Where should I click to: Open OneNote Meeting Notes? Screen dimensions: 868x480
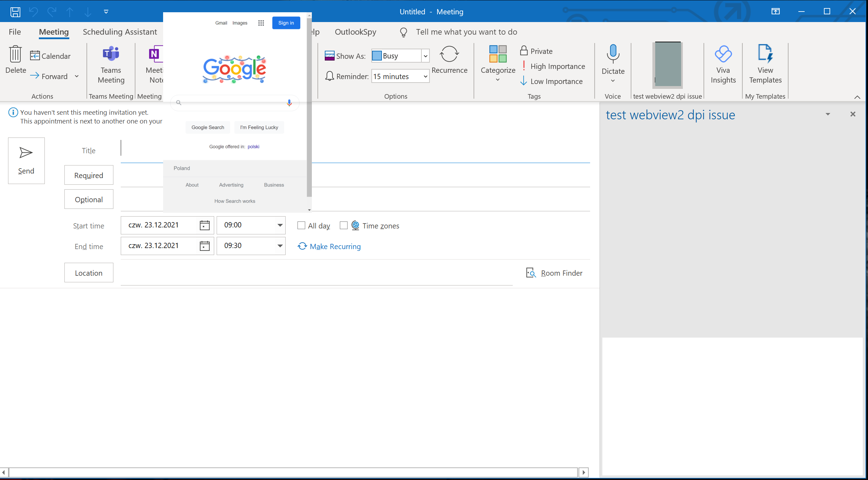pyautogui.click(x=154, y=65)
